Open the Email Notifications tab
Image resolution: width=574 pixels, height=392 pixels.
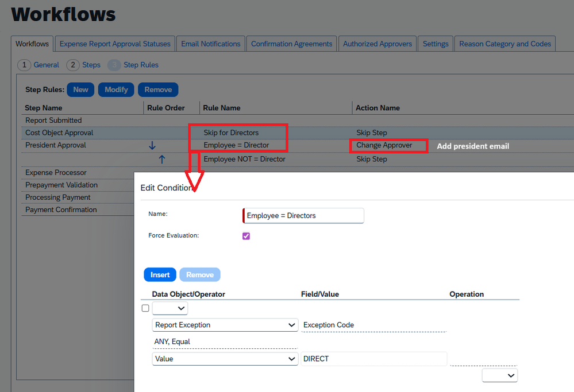(x=211, y=44)
